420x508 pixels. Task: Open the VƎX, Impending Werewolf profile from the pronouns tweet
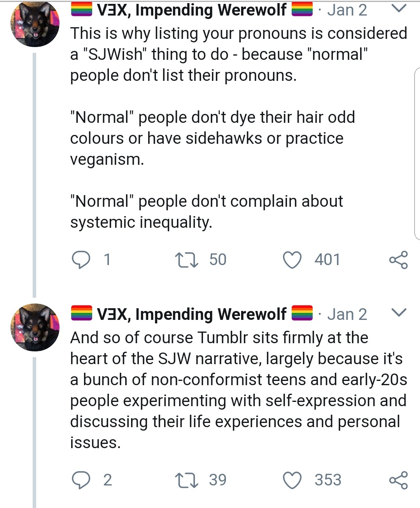191,10
